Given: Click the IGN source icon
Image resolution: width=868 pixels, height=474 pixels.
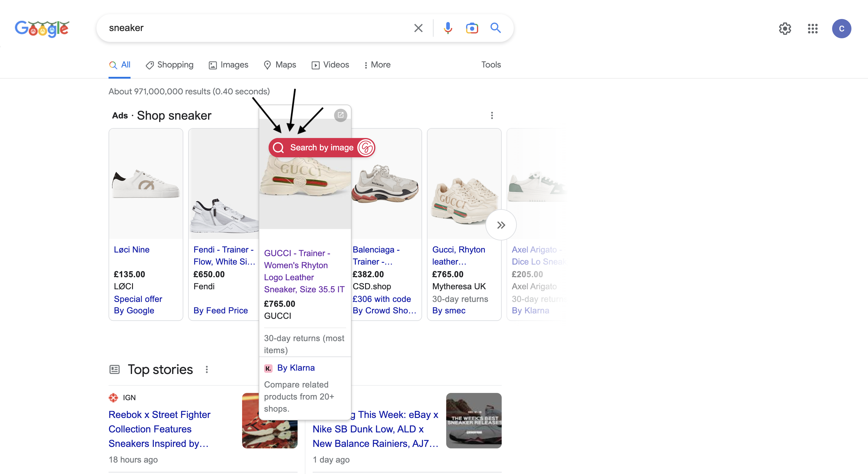Looking at the screenshot, I should tap(113, 397).
